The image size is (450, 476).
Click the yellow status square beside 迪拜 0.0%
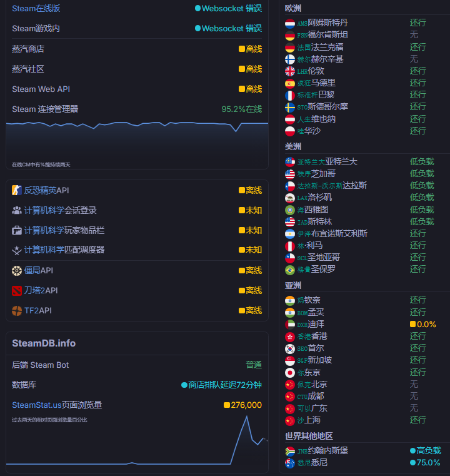click(412, 325)
